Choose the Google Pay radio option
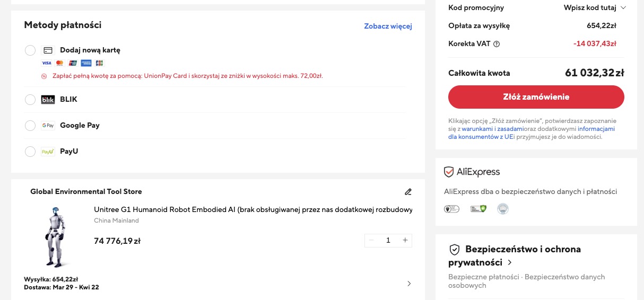Screen dimensions: 644x300 [30, 126]
